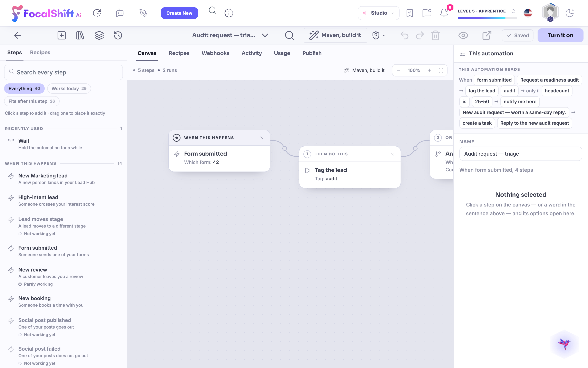Open the Webhooks tab

215,53
